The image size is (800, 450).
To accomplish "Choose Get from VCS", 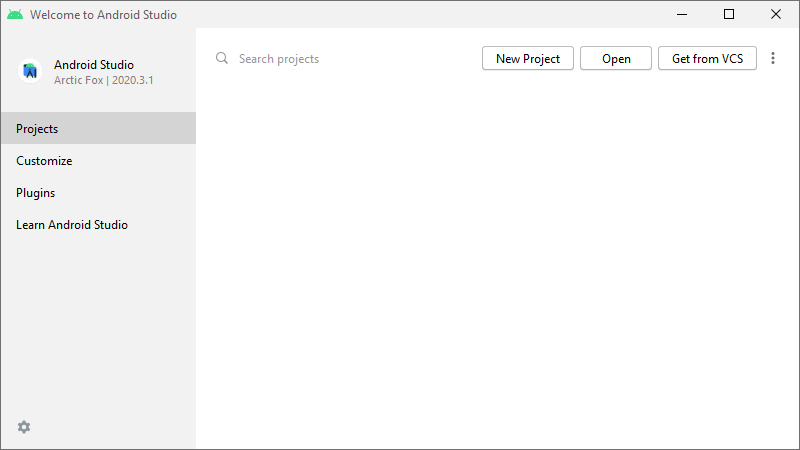I will [x=707, y=59].
